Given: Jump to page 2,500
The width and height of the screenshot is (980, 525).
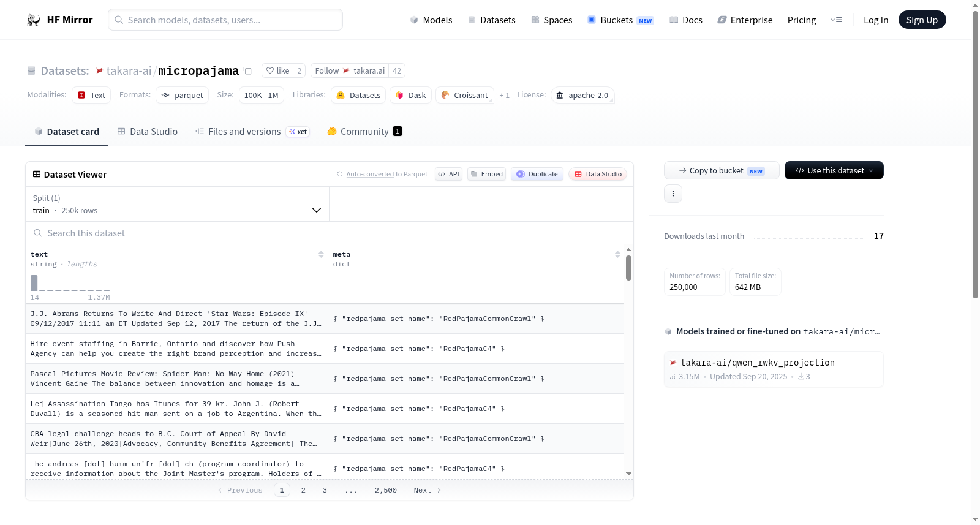Looking at the screenshot, I should tap(386, 490).
